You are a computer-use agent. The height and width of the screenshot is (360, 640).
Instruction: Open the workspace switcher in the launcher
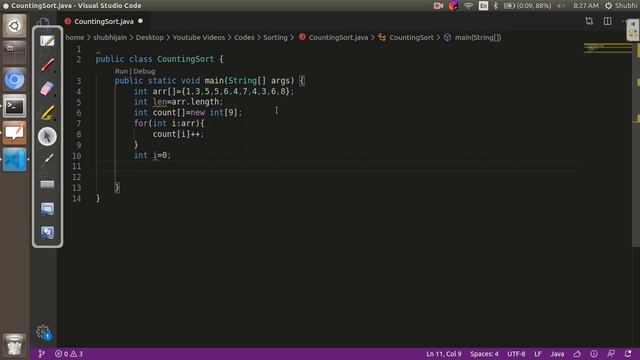tap(14, 52)
